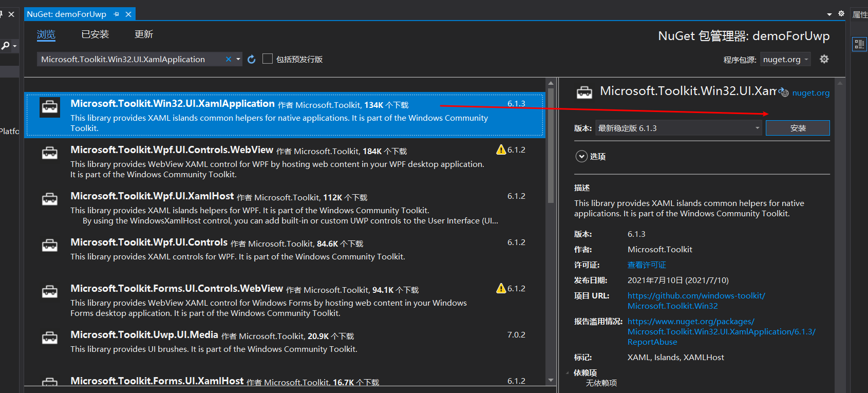Open the package source nuget.org dropdown
Image resolution: width=868 pixels, height=393 pixels.
coord(785,60)
